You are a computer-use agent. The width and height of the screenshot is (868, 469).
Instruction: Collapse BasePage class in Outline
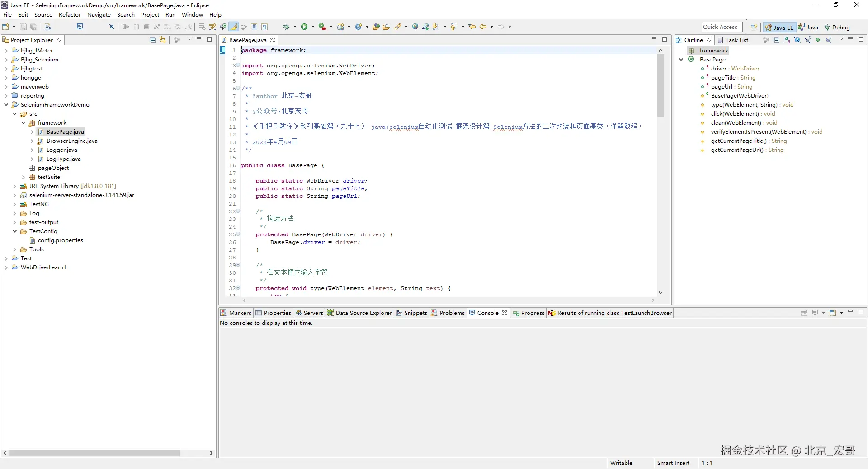coord(681,60)
